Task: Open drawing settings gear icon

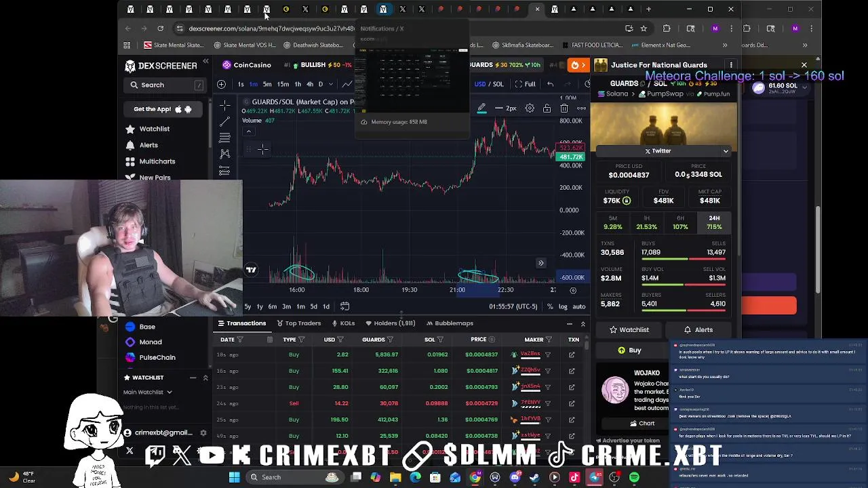Action: [530, 108]
